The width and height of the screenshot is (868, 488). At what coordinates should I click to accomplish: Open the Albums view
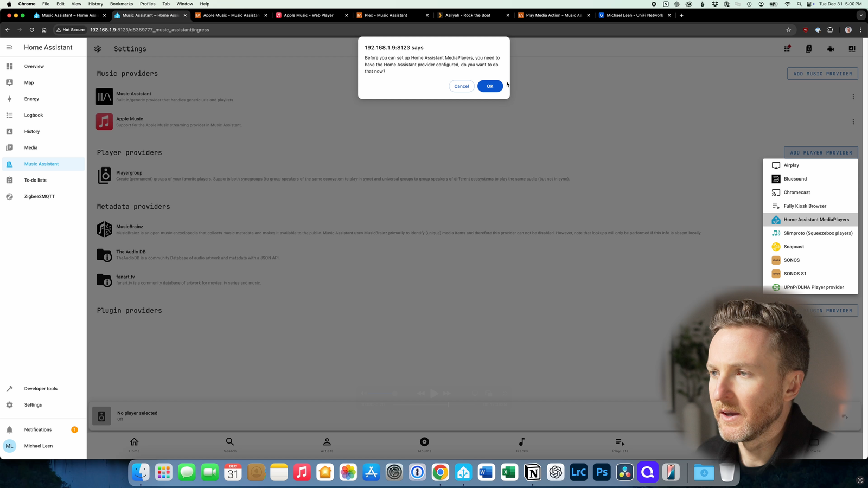[x=424, y=445]
